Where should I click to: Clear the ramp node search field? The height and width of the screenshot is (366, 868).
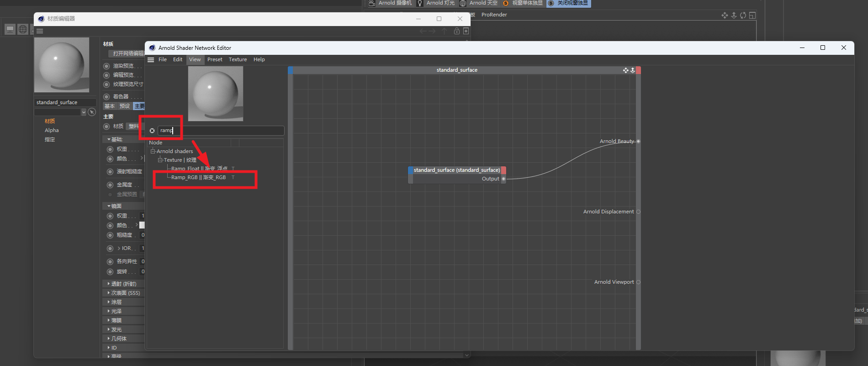tap(152, 131)
